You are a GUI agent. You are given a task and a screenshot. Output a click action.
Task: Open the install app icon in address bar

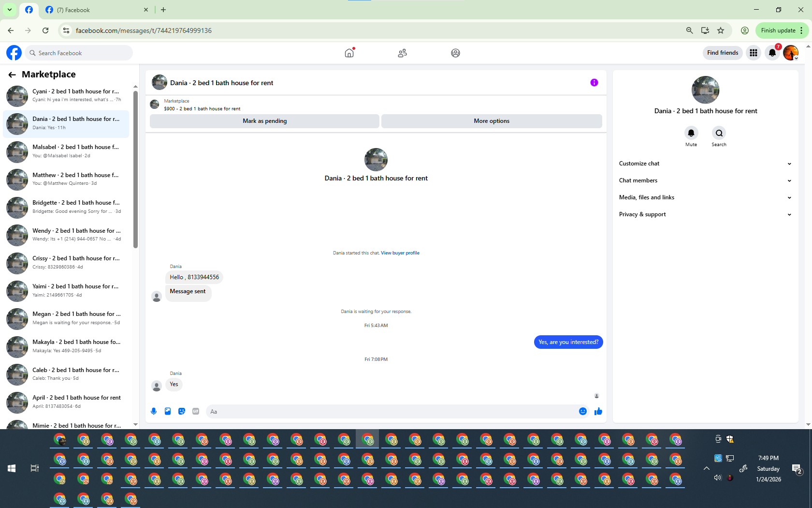point(705,30)
